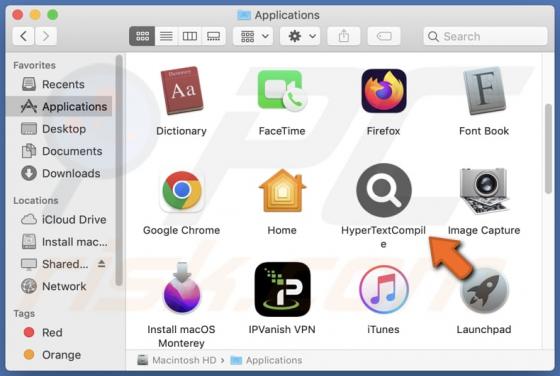Click the Google Chrome app icon
560x376 pixels.
pyautogui.click(x=181, y=190)
